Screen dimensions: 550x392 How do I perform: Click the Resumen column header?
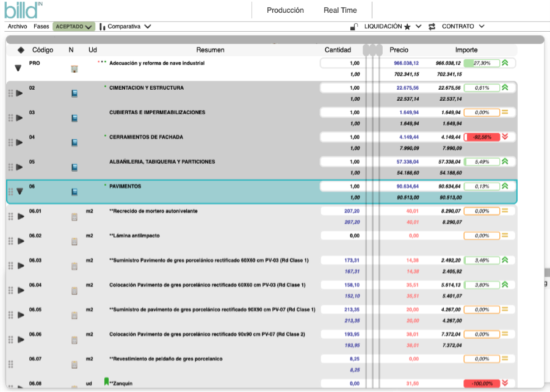pos(210,50)
